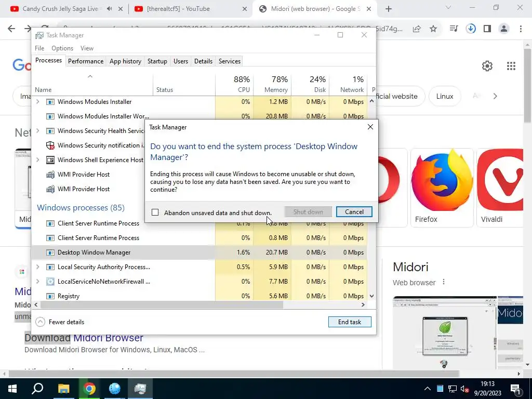
Task: Click the first WMI Provider Host icon
Action: [x=50, y=175]
